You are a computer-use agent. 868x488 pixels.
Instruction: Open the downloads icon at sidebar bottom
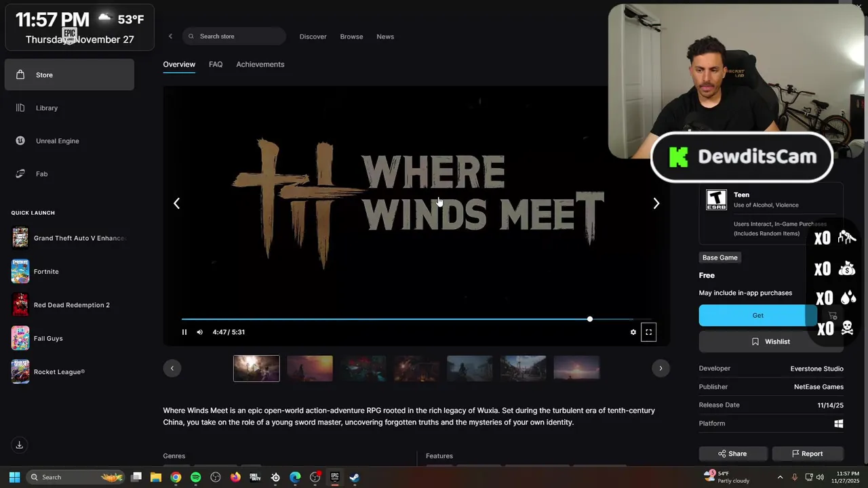click(x=20, y=445)
